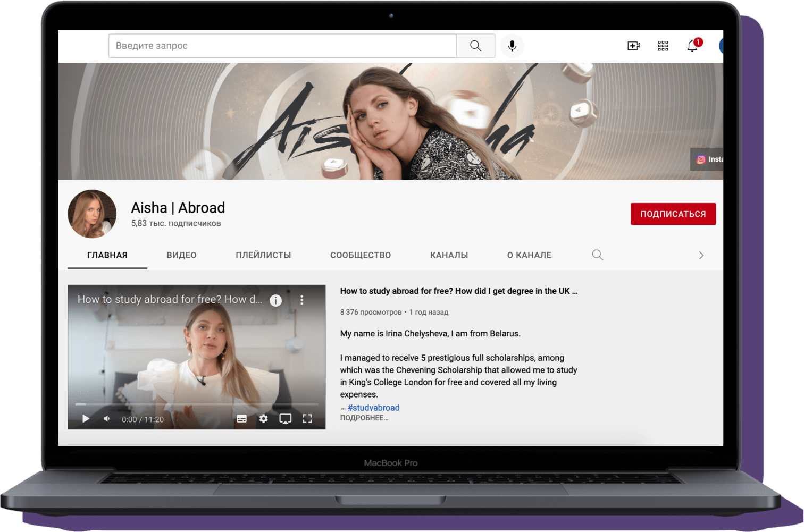
Task: Click the 0:00 / 11:20 time display
Action: [x=143, y=419]
